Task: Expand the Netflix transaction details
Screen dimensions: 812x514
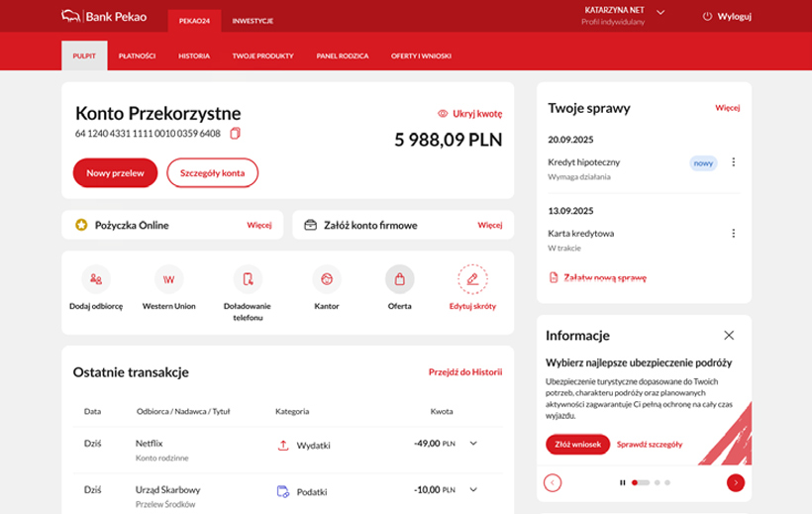Action: tap(473, 444)
